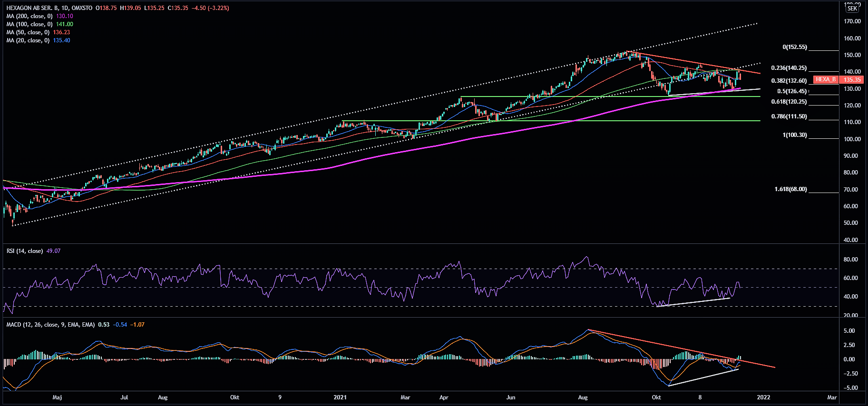Click the MACD indicator legend label
Viewport: 868px width, 406px height.
pyautogui.click(x=50, y=325)
